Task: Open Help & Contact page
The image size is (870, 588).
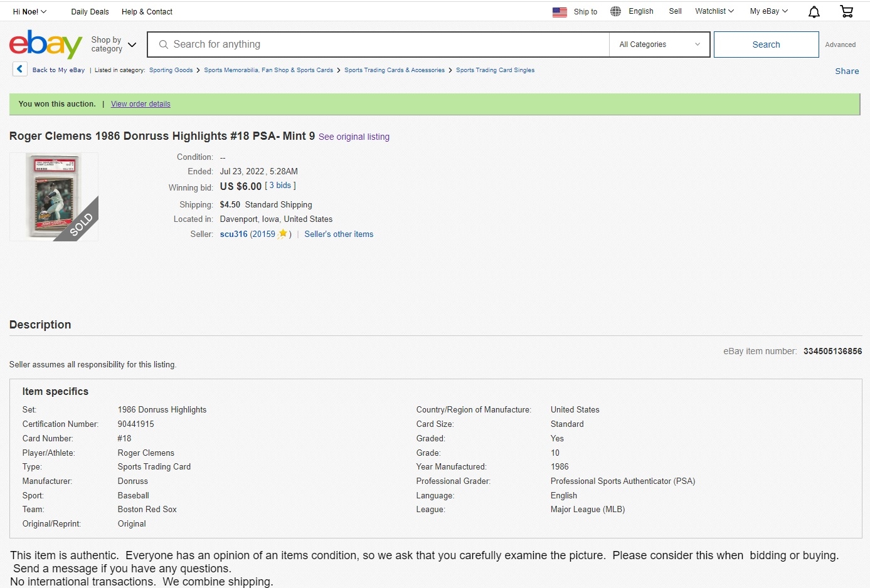Action: [147, 12]
